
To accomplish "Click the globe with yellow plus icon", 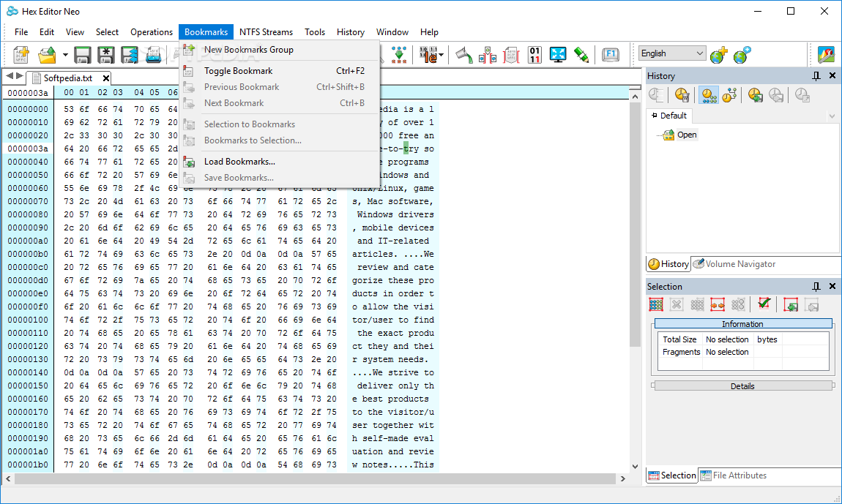I will (718, 55).
